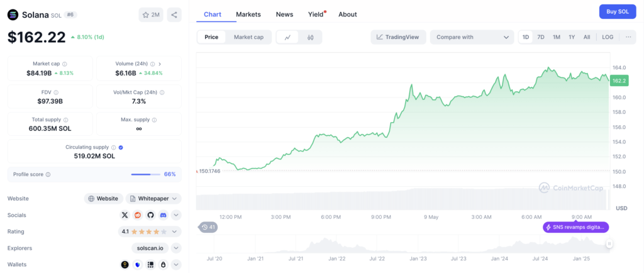Open the Compare with dropdown
Screen dimensions: 644x273
tap(472, 37)
